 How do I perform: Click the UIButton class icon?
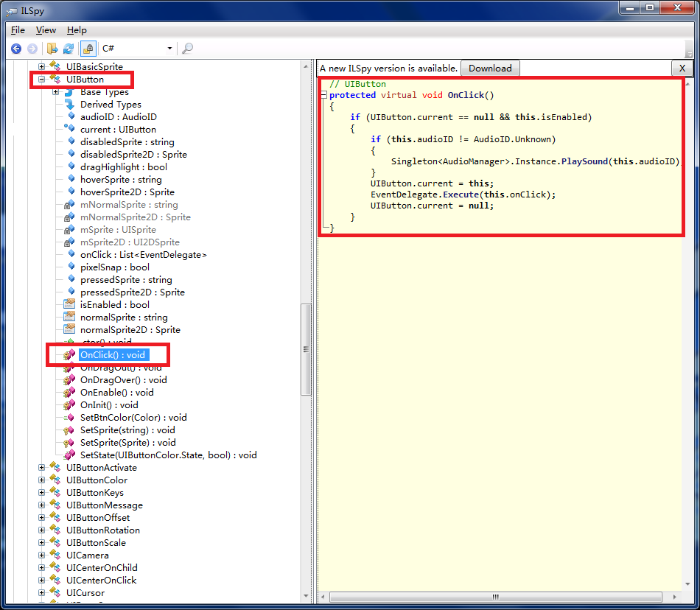pyautogui.click(x=55, y=79)
